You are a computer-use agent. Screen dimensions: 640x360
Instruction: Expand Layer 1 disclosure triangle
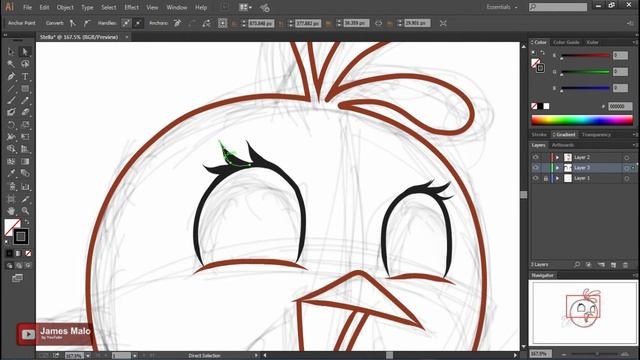point(557,178)
